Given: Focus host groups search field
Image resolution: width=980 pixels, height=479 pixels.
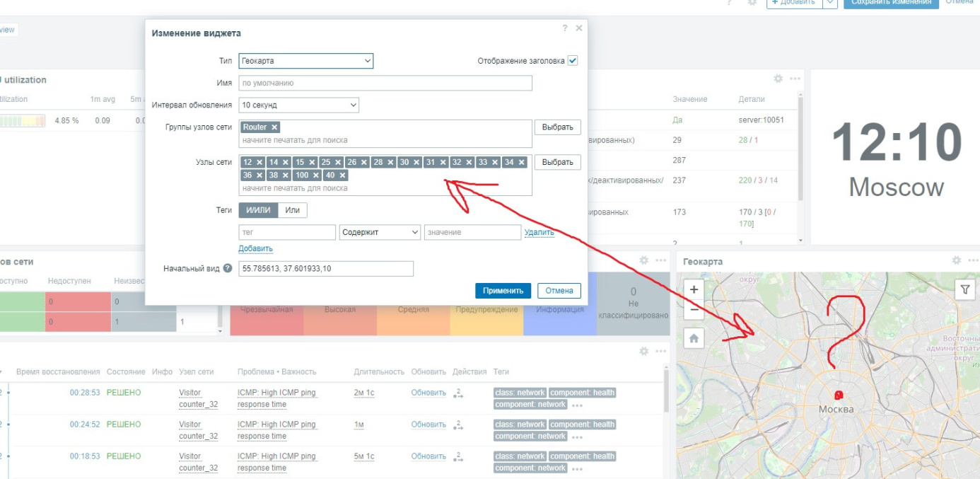Looking at the screenshot, I should [385, 140].
